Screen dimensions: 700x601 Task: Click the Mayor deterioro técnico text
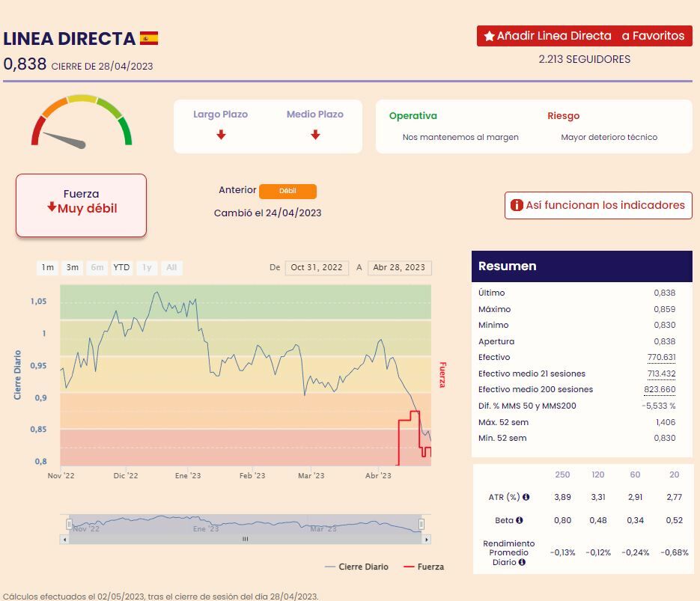pyautogui.click(x=609, y=137)
